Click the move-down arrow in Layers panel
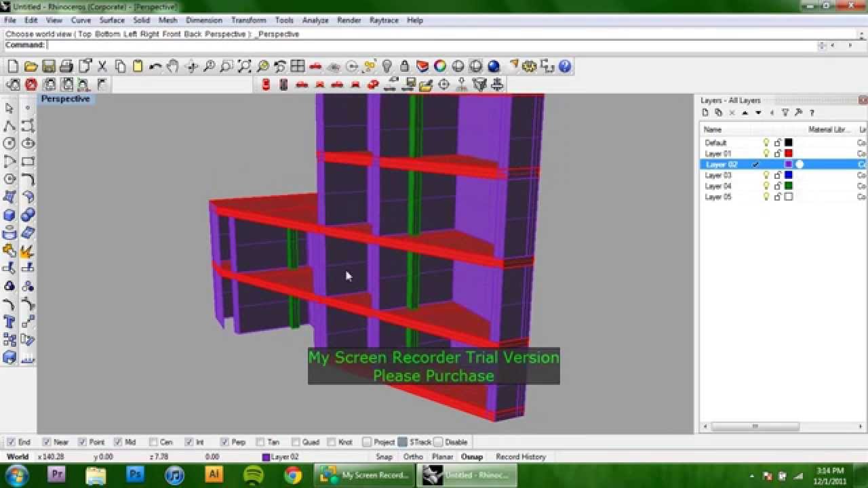Screen dimensions: 868x488 point(757,113)
